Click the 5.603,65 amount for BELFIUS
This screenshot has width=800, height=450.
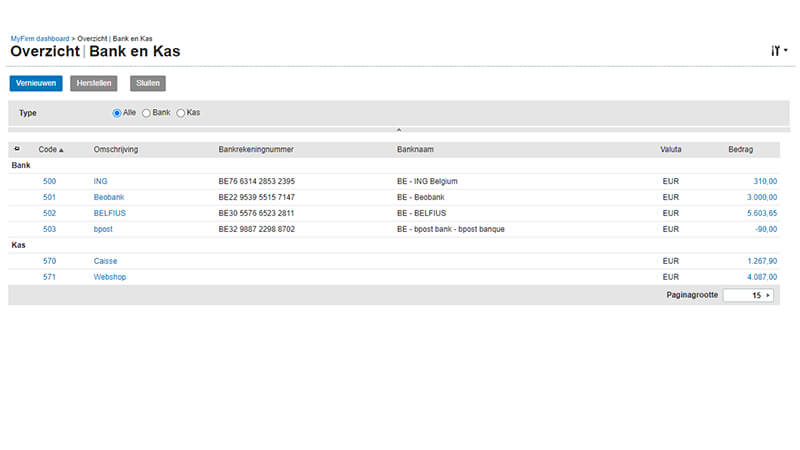point(762,213)
